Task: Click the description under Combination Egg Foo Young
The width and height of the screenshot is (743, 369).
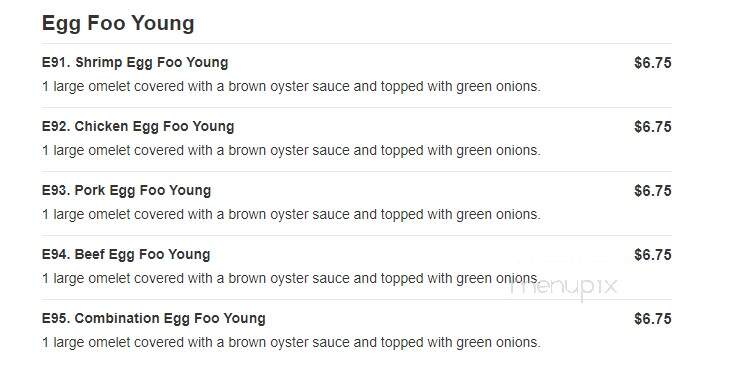Action: (x=291, y=342)
